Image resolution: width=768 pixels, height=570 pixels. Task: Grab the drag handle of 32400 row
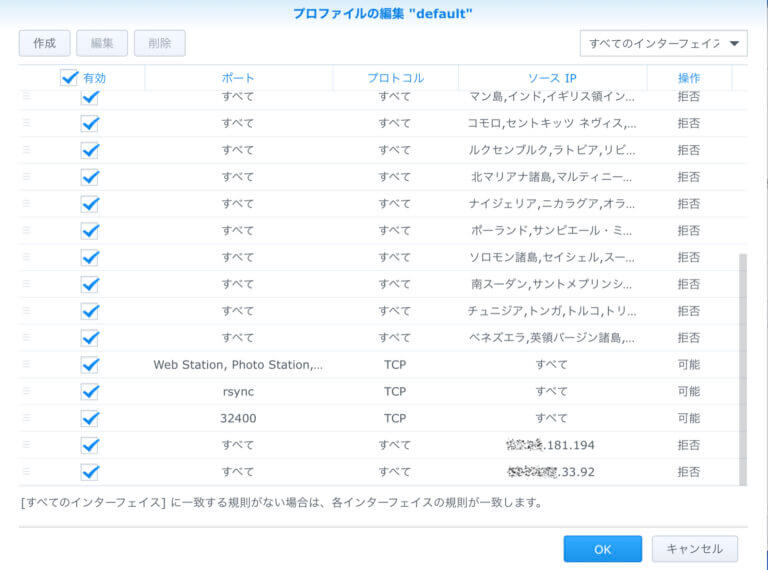tap(26, 418)
